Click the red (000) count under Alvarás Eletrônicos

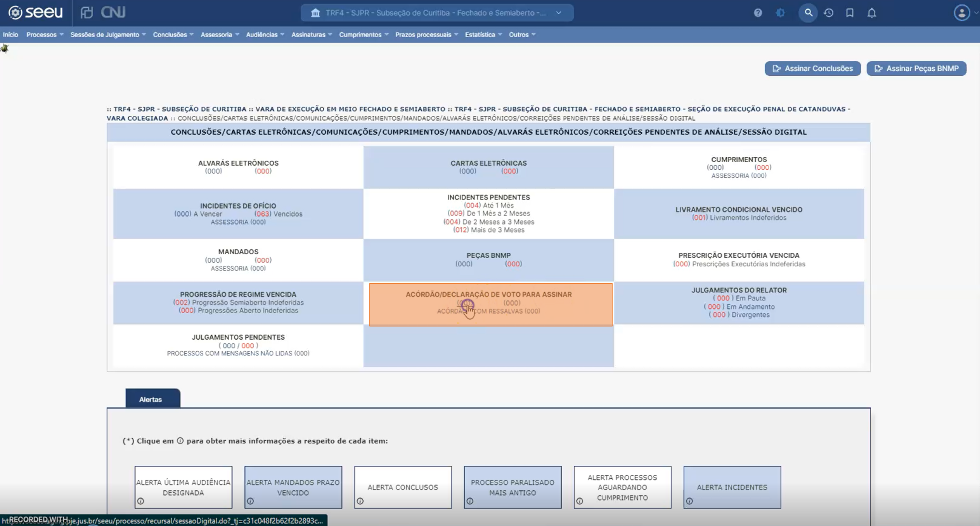(263, 171)
